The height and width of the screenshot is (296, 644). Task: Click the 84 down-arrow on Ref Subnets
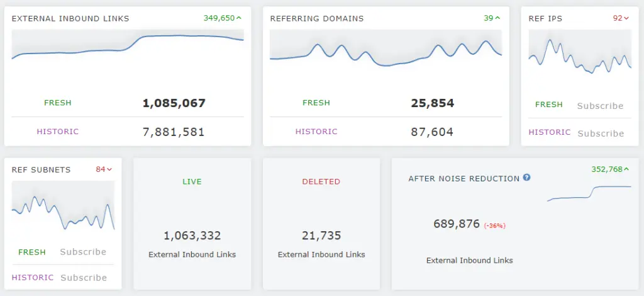click(104, 169)
